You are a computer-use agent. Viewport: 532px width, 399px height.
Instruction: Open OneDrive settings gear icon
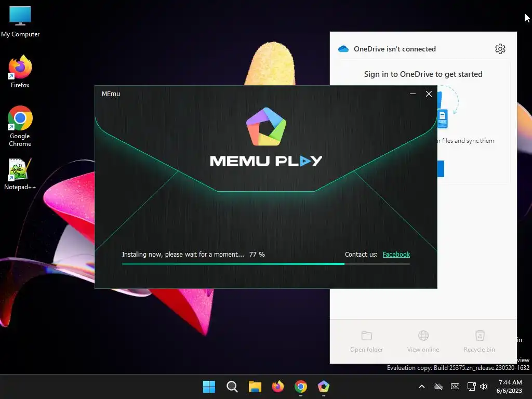pos(500,49)
